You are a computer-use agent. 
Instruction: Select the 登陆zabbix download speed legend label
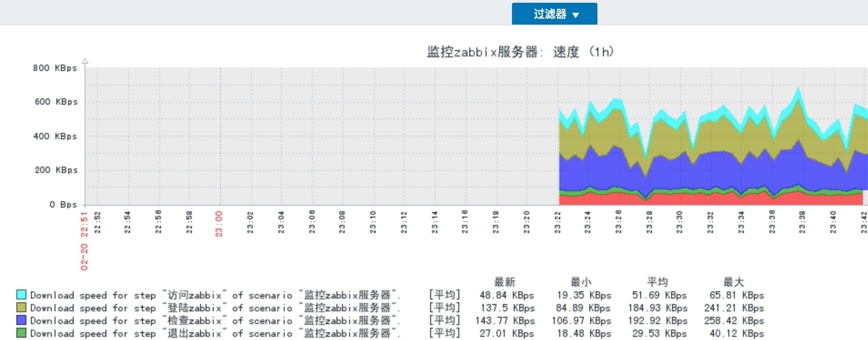(215, 308)
